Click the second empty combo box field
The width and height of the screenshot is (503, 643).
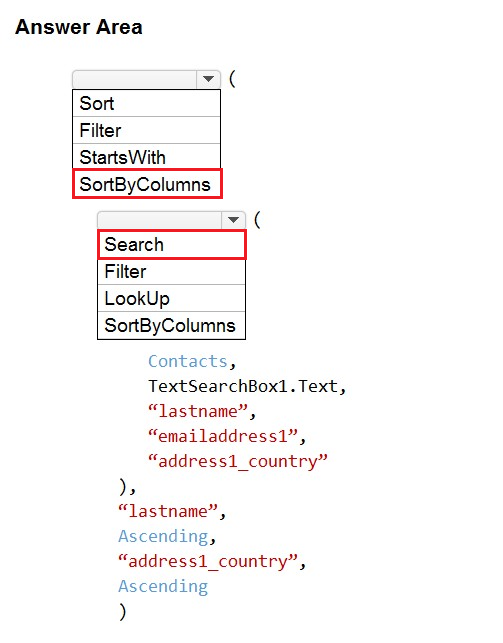pos(160,220)
